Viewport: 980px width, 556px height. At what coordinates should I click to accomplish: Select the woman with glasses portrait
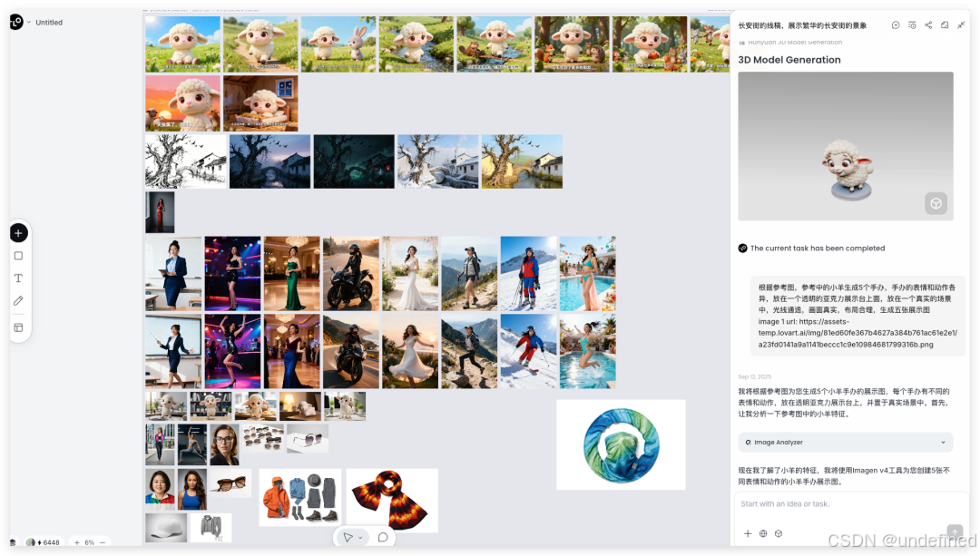[224, 444]
